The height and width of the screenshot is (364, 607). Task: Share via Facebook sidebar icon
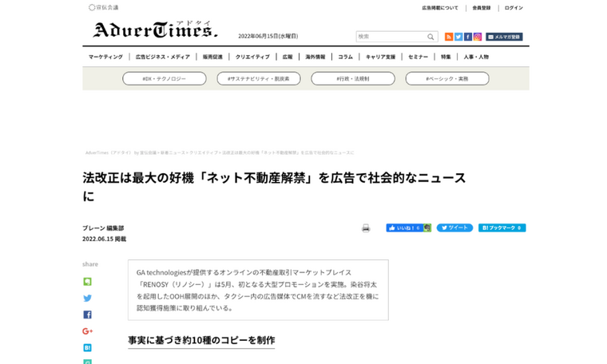[x=87, y=315]
